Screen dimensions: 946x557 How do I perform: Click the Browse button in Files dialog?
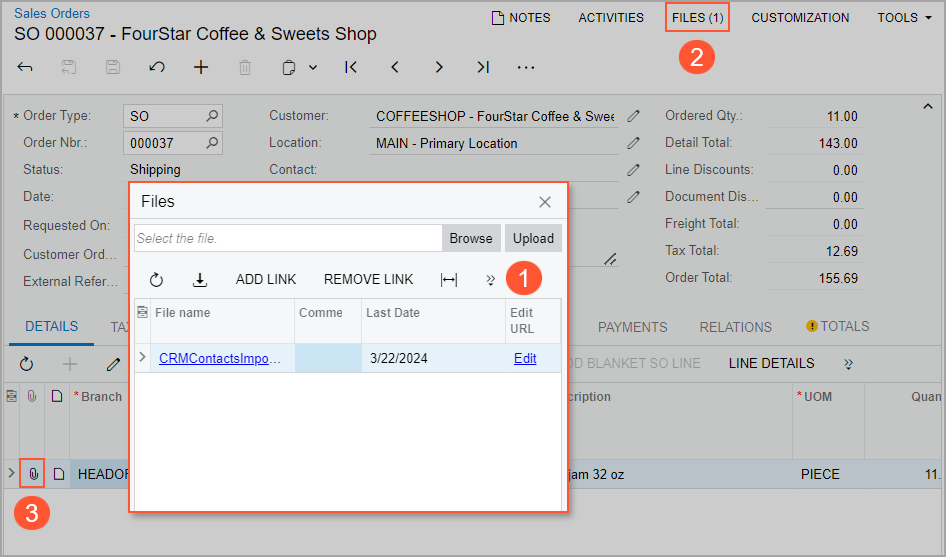[x=470, y=238]
